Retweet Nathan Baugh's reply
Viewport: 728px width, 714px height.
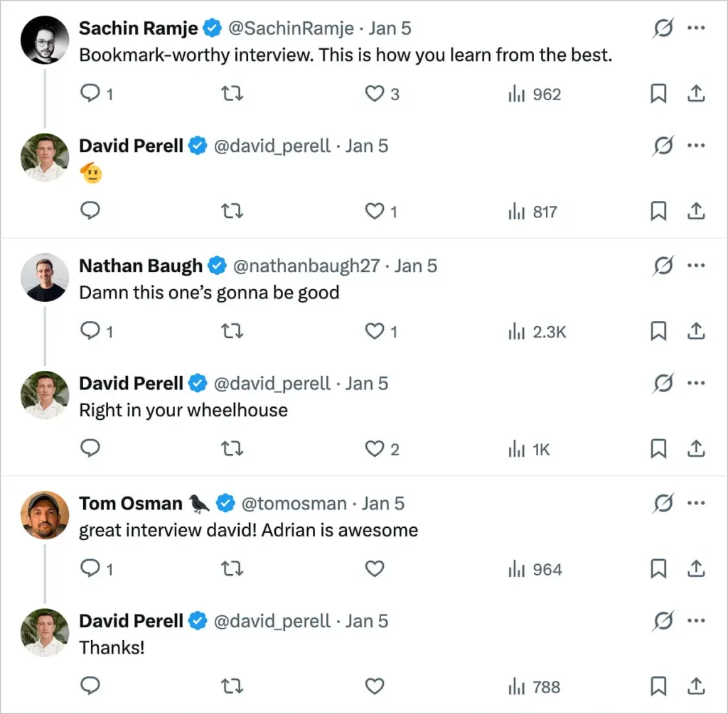pyautogui.click(x=232, y=330)
